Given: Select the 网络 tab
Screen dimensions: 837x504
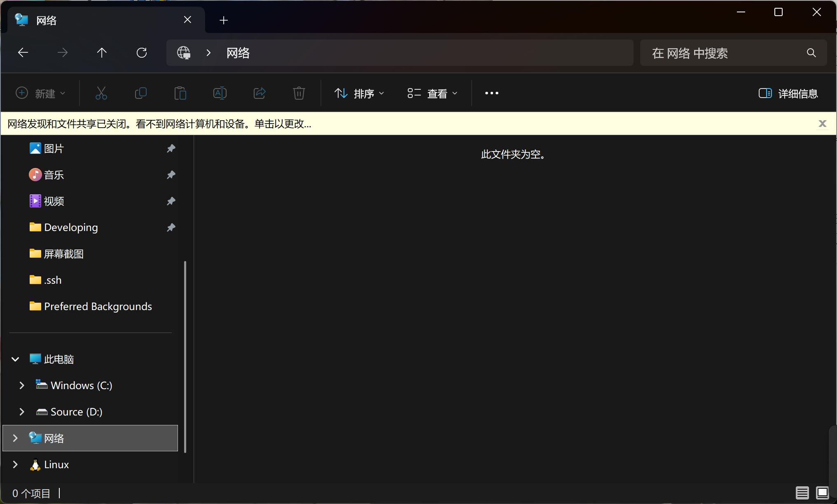Looking at the screenshot, I should tap(106, 20).
